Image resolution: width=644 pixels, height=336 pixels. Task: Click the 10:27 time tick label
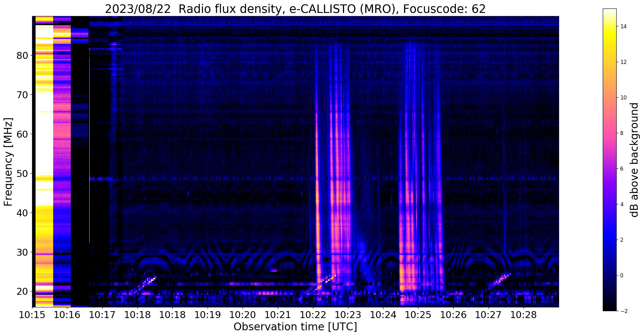tap(489, 315)
